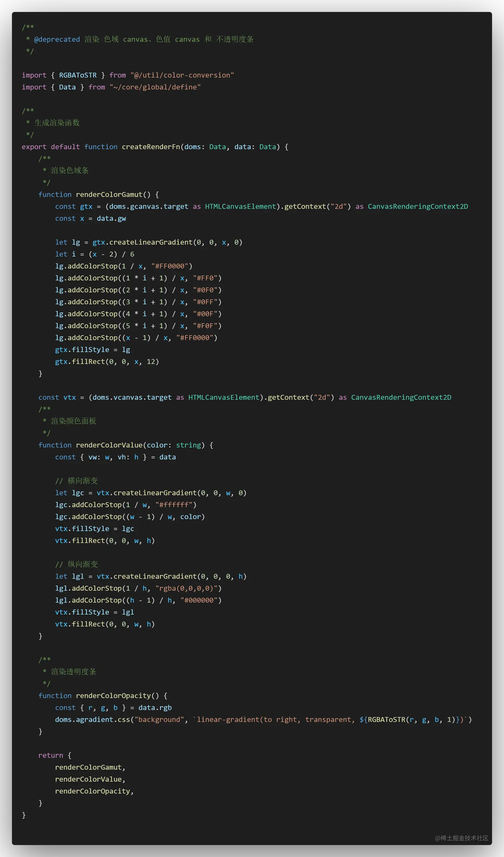Click the renderColorGamut function declaration
The image size is (504, 857).
pyautogui.click(x=99, y=194)
